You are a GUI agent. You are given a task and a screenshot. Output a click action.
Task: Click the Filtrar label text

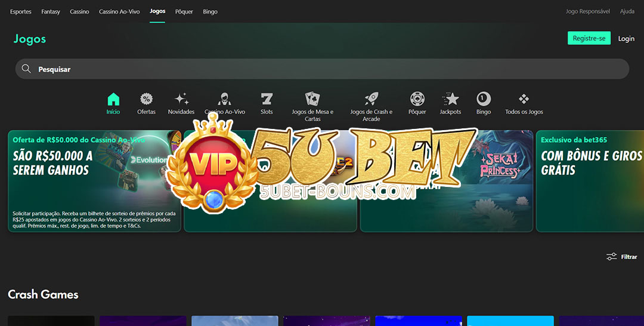click(629, 257)
